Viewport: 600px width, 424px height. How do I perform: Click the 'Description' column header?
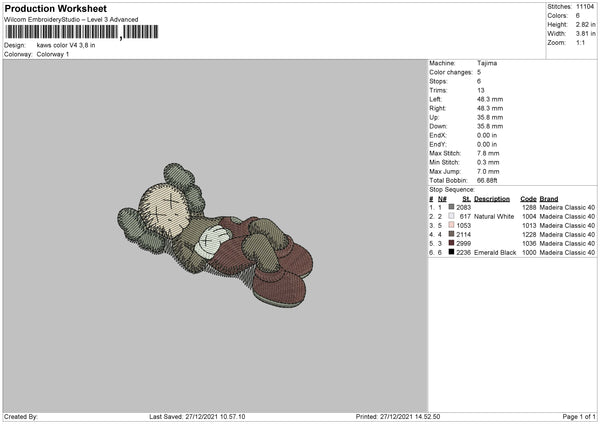pyautogui.click(x=492, y=199)
